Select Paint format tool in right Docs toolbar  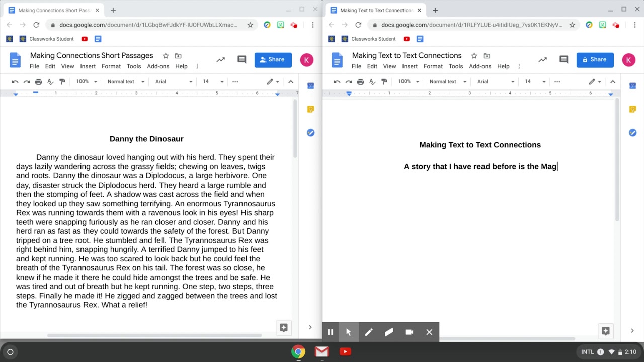coord(384,82)
